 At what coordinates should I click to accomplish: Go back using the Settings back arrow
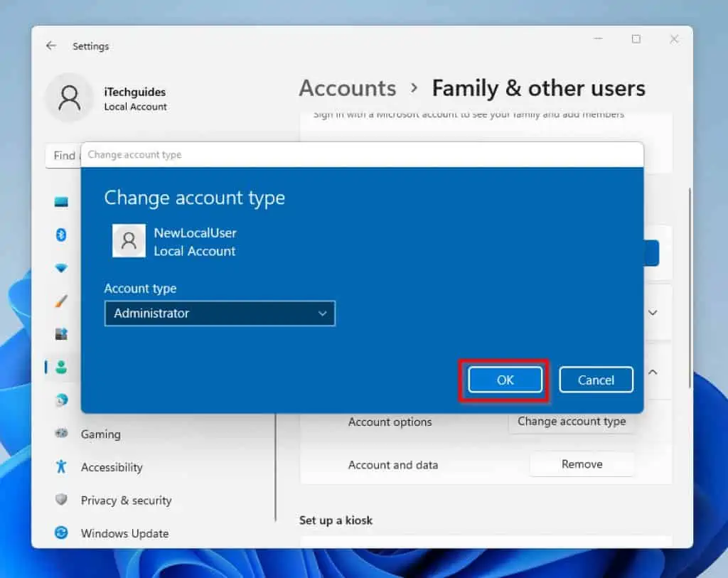pyautogui.click(x=50, y=46)
